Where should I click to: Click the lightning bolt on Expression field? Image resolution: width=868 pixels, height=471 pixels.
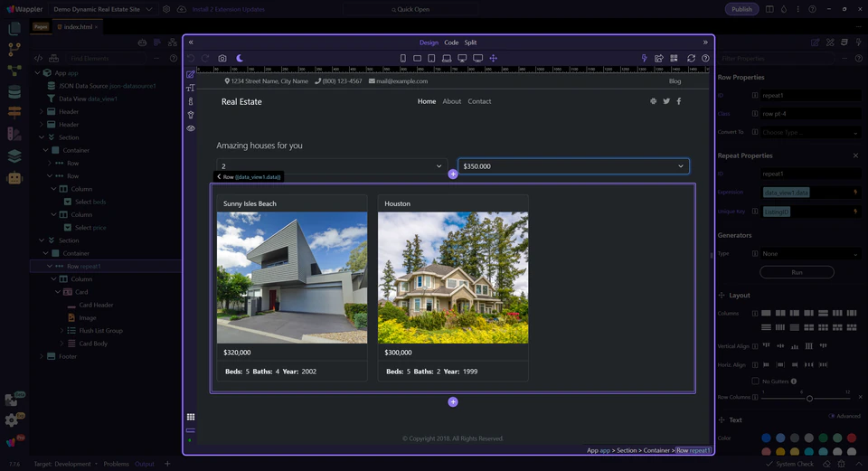point(855,193)
